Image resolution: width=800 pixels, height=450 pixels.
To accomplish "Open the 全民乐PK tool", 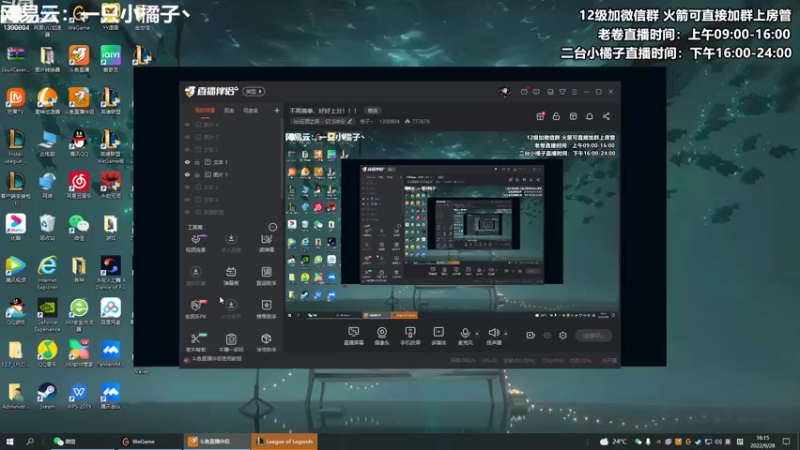I will pyautogui.click(x=195, y=309).
